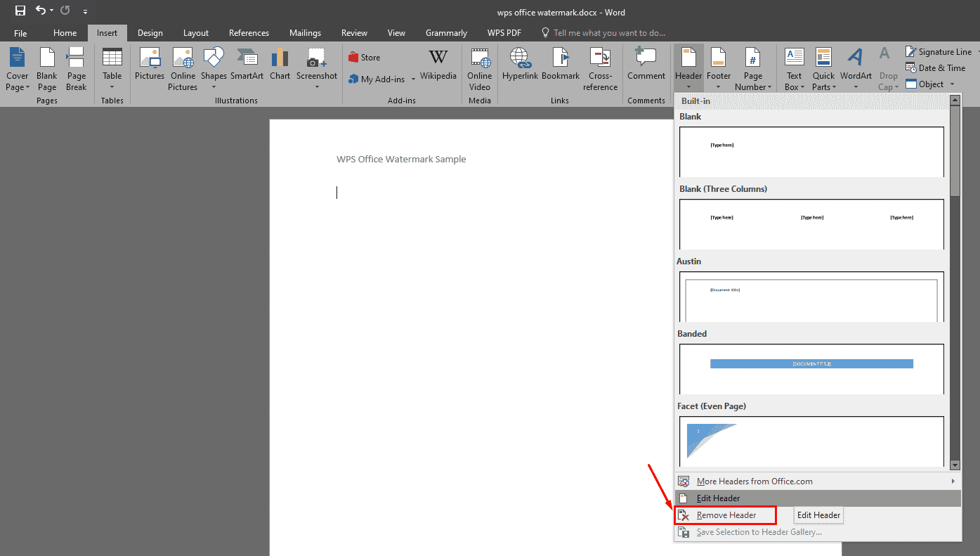Add a Hyperlink
The image size is (980, 556).
coord(519,67)
